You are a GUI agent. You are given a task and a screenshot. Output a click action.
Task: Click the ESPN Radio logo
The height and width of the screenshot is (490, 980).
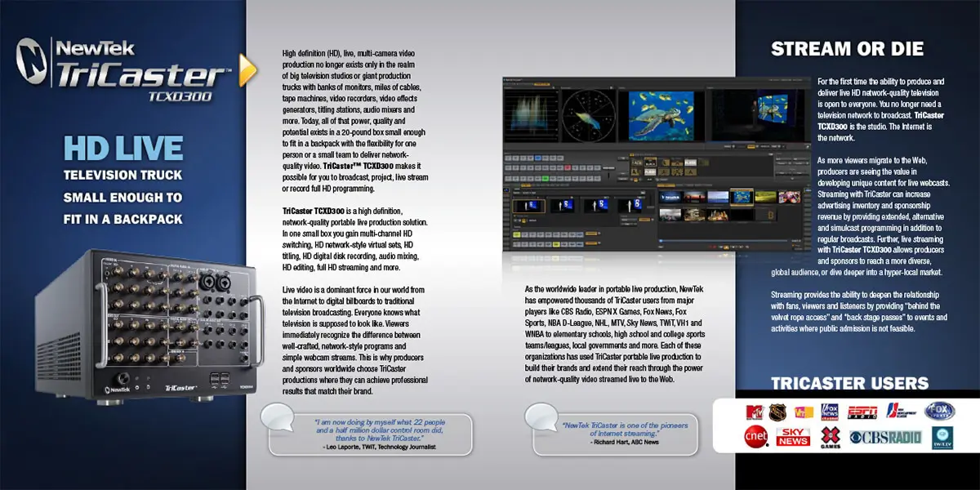click(864, 411)
